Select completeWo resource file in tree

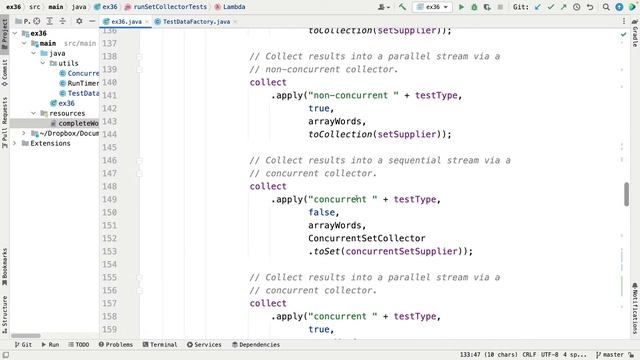point(75,123)
